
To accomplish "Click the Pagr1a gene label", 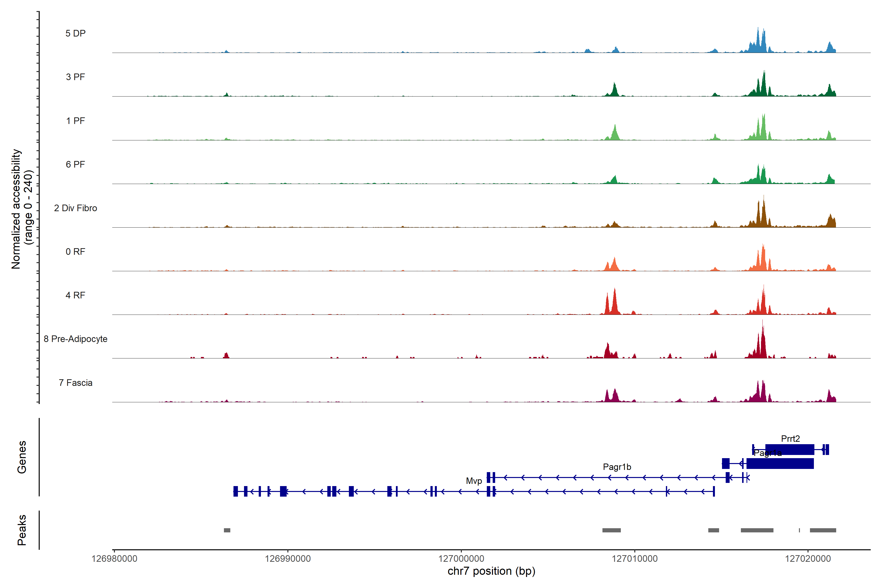I will (x=768, y=453).
